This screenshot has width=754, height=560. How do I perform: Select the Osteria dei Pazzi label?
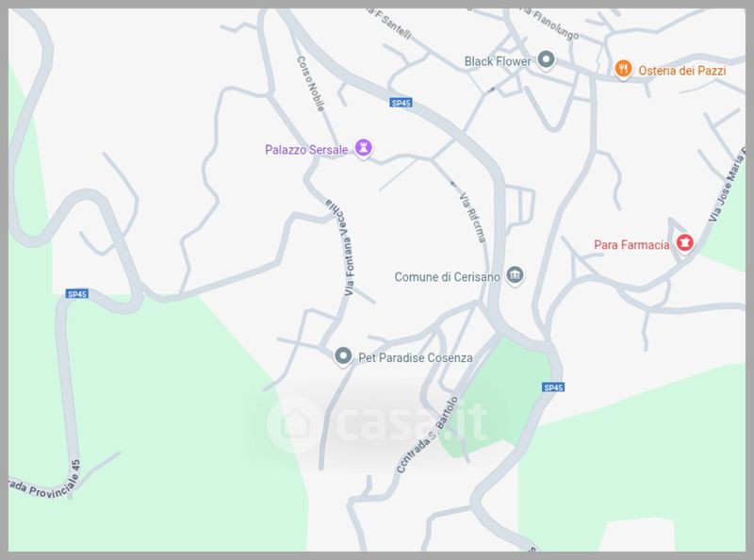[681, 71]
